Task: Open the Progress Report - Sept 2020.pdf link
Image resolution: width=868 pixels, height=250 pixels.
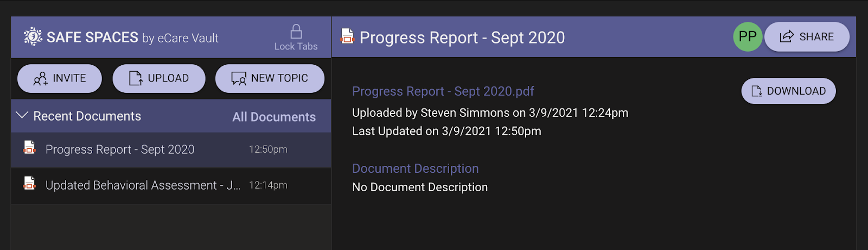Action: [x=443, y=91]
